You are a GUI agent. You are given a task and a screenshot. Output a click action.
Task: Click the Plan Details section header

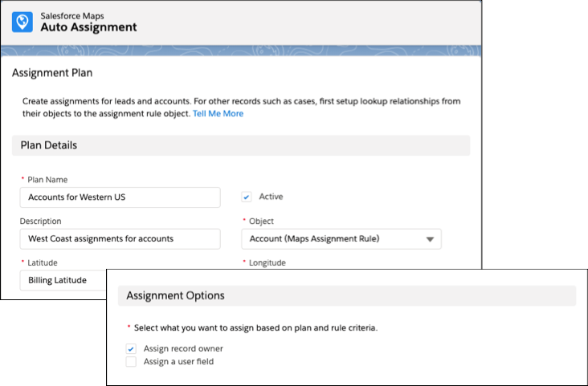click(x=241, y=145)
